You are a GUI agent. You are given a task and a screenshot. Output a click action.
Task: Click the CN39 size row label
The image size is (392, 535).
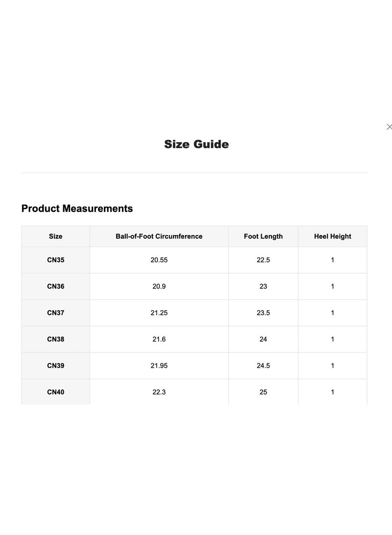tap(56, 366)
